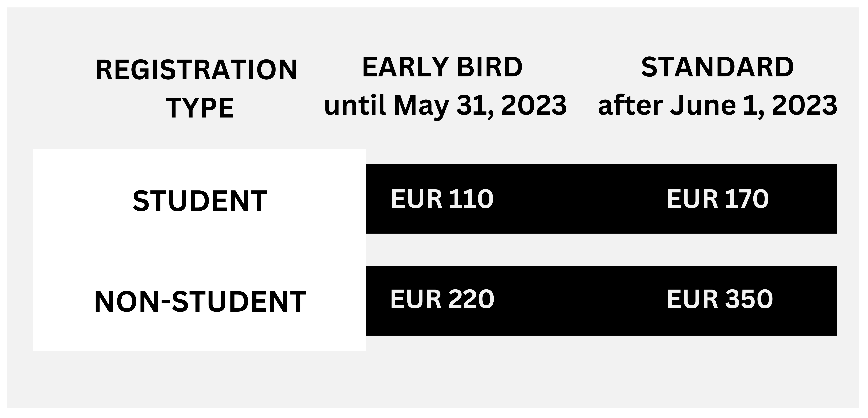Image resolution: width=868 pixels, height=418 pixels.
Task: Click the EUR 110 student early bird price
Action: pyautogui.click(x=442, y=199)
